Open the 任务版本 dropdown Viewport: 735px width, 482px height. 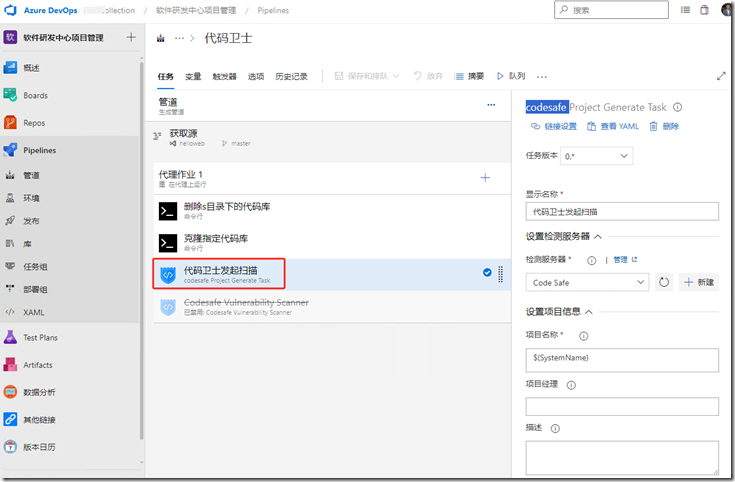(x=596, y=156)
